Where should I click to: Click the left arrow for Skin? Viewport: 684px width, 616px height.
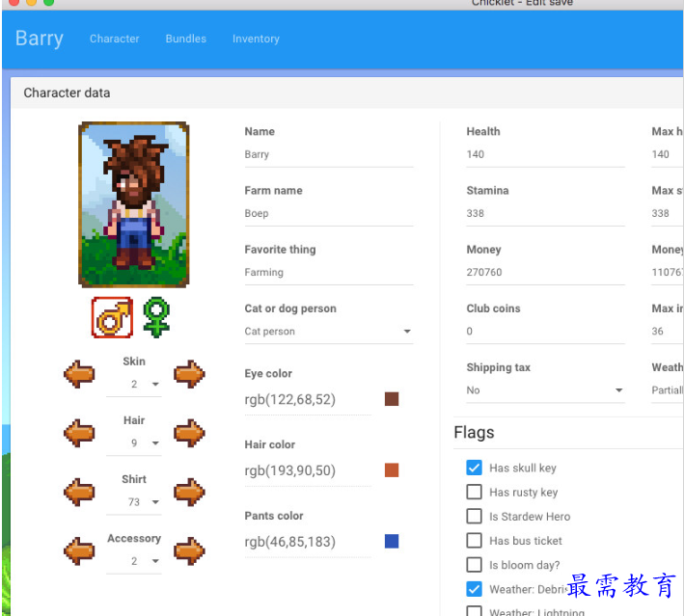pos(79,374)
